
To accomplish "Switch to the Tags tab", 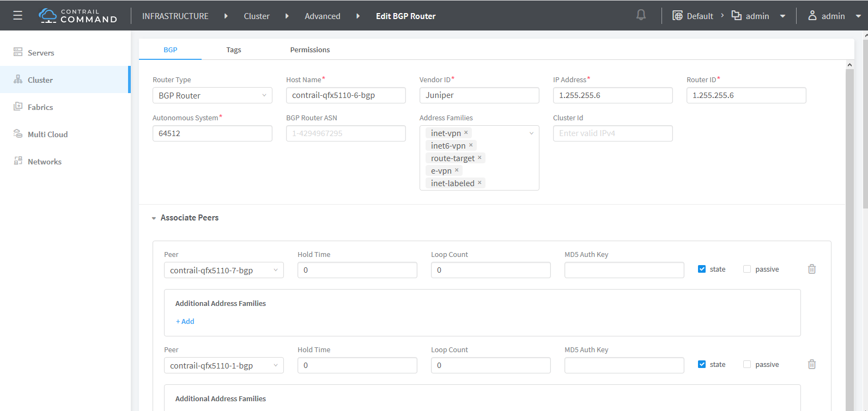I will pos(234,50).
